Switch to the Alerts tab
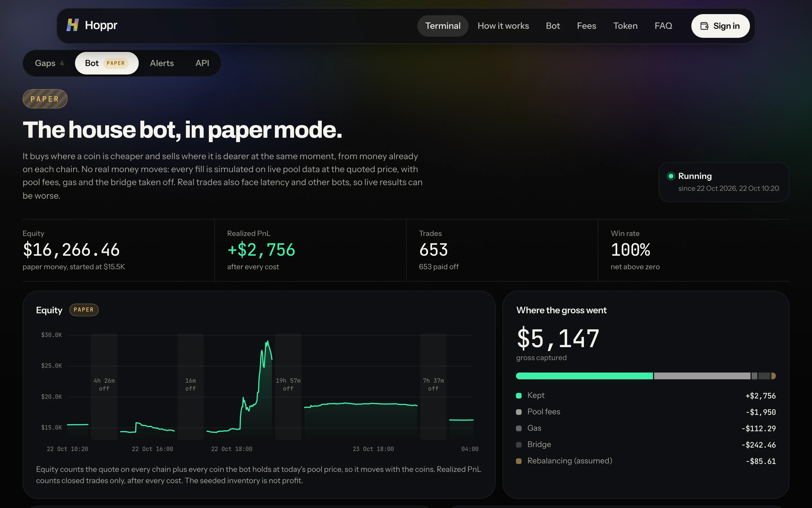The width and height of the screenshot is (812, 508). (162, 63)
